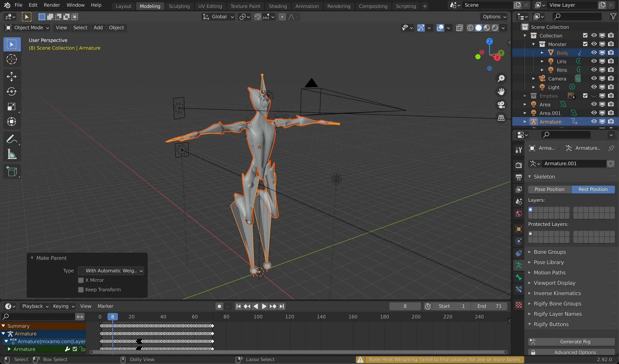The height and width of the screenshot is (364, 619).
Task: Switch to orthographic view with the grid icon
Action: coord(501,118)
